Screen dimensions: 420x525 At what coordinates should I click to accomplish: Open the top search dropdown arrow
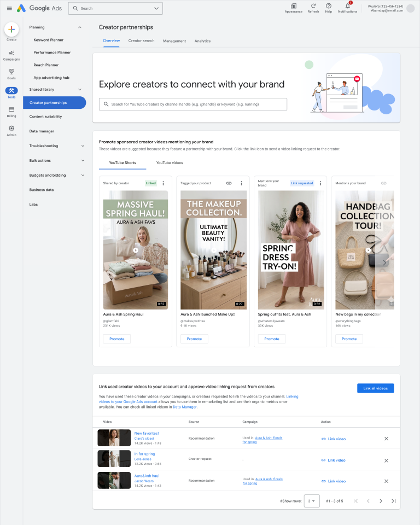(156, 8)
